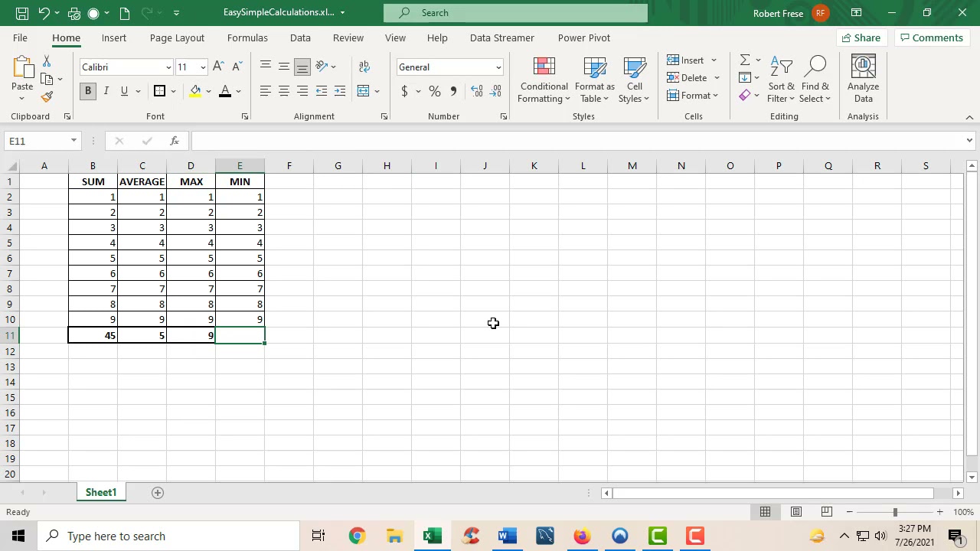The height and width of the screenshot is (551, 980).
Task: Click the Insert Function fx icon
Action: click(x=175, y=141)
